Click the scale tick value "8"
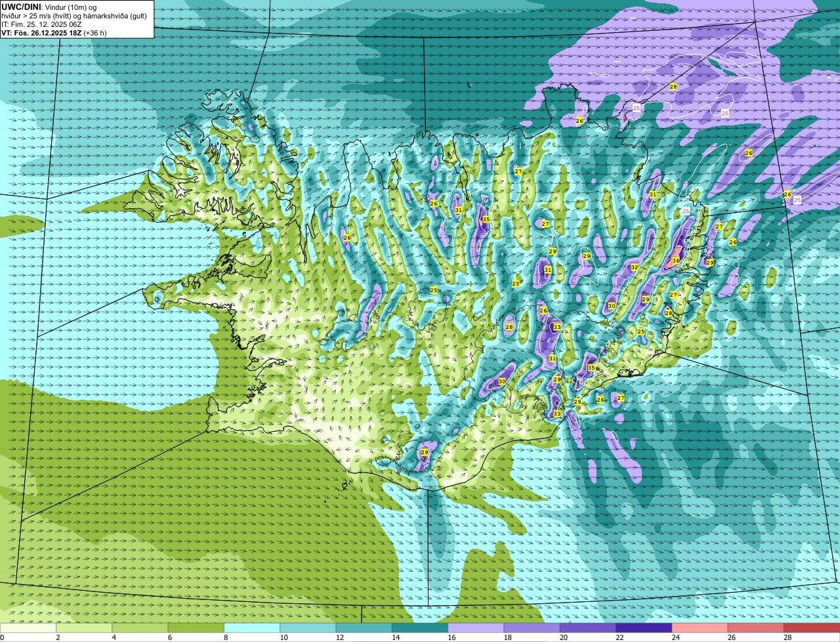The image size is (840, 642). (x=226, y=637)
